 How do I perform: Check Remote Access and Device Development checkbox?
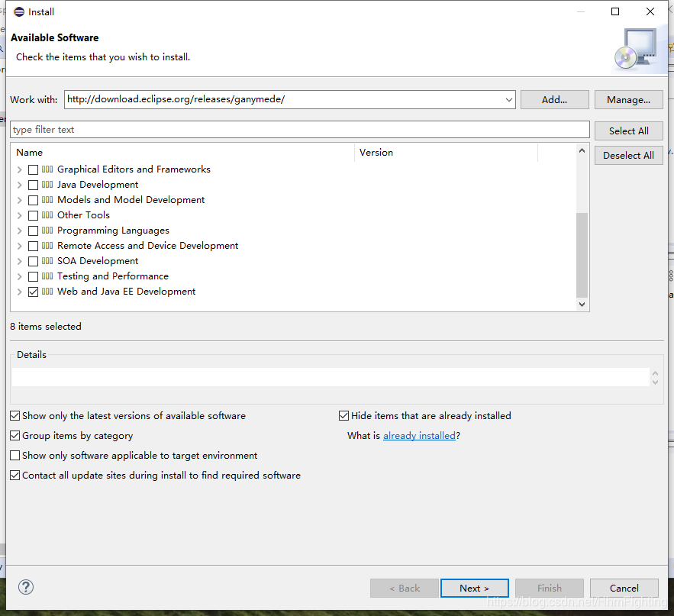pyautogui.click(x=33, y=246)
